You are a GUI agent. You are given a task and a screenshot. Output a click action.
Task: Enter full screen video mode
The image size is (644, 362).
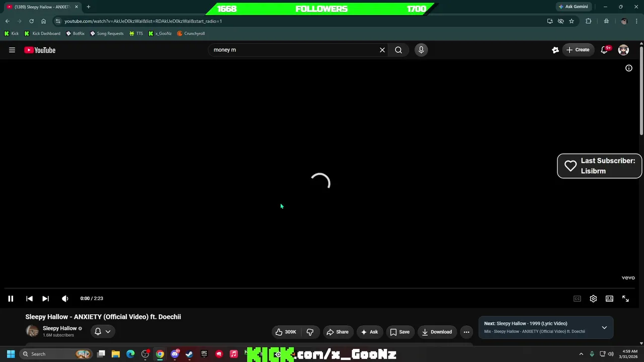[x=625, y=299]
